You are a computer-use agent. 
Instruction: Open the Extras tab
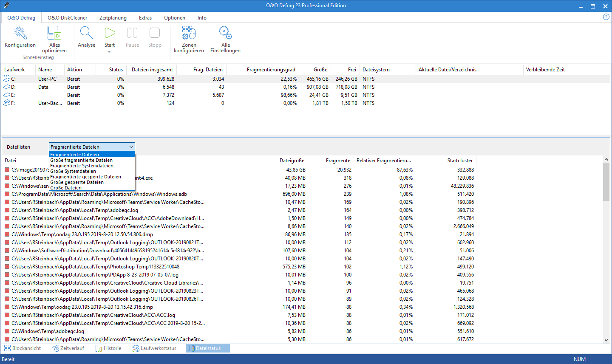pos(145,18)
